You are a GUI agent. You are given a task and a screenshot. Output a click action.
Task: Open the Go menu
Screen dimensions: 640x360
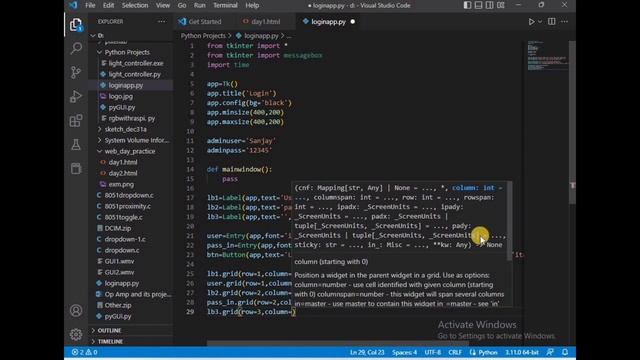pos(182,5)
